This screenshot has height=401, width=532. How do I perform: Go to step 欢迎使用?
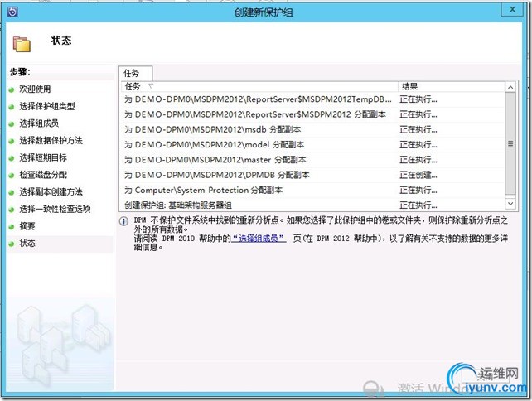click(35, 89)
